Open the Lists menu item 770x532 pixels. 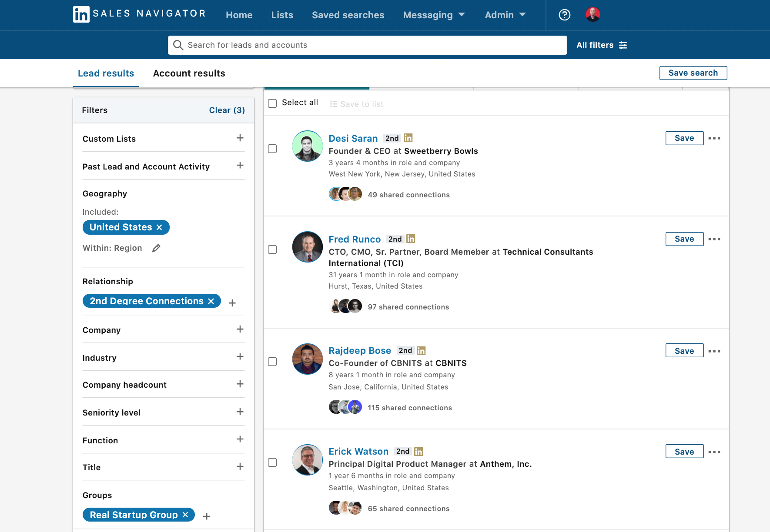[282, 15]
